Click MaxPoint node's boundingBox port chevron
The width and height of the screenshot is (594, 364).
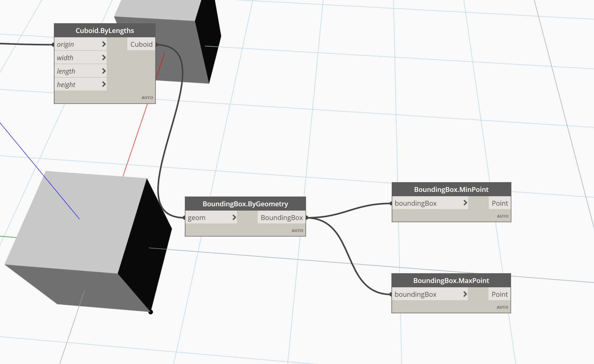[x=465, y=294]
